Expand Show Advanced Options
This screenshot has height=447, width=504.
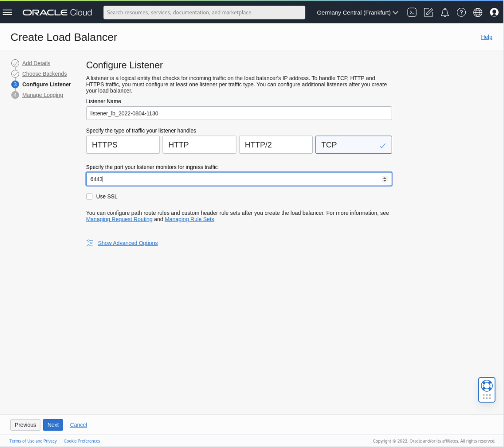tap(128, 243)
